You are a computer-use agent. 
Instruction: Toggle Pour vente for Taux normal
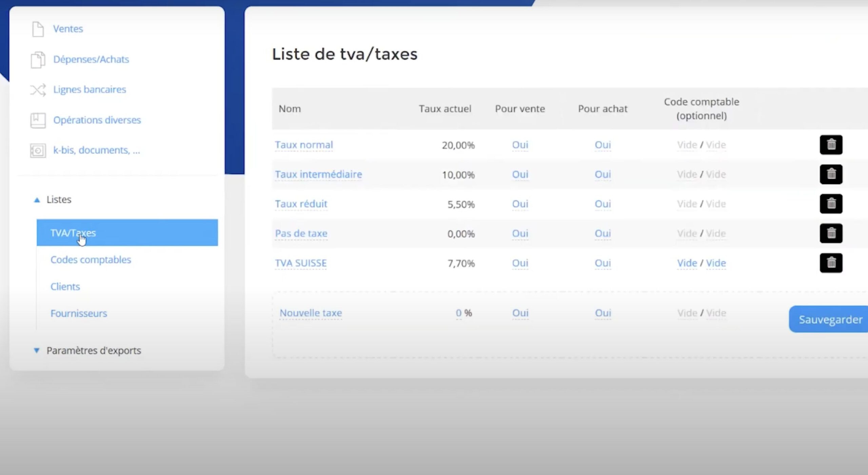tap(520, 145)
